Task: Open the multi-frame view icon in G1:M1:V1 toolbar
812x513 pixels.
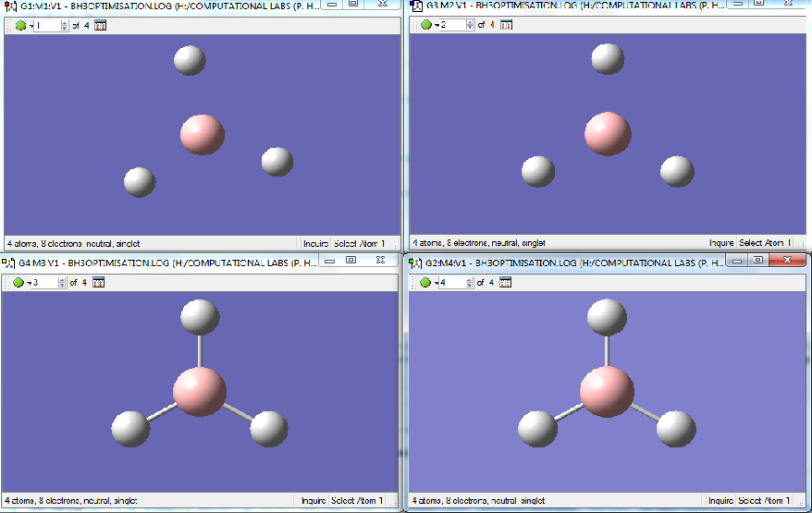Action: coord(101,25)
